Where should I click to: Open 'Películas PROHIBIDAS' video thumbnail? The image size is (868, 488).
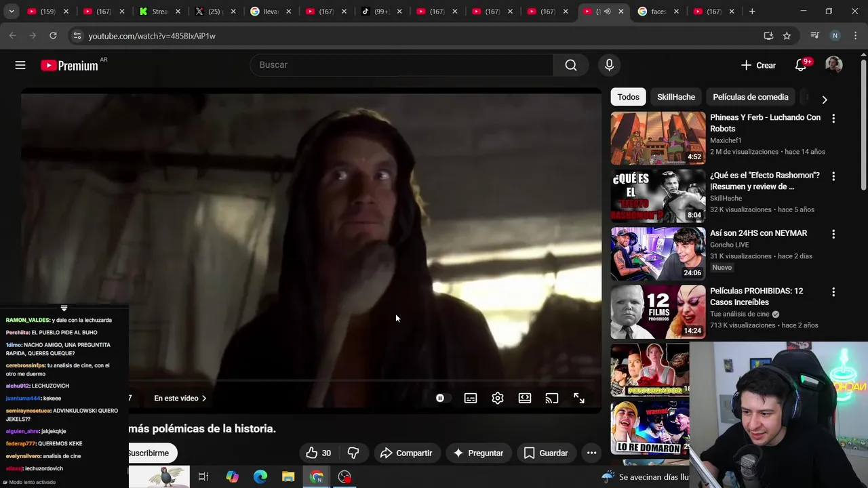(x=658, y=312)
